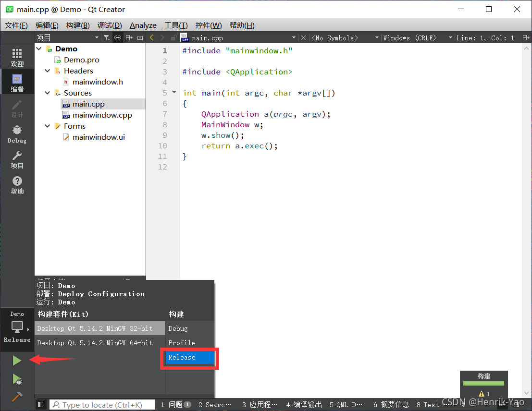Open the 编辑(E) menu

tap(47, 25)
